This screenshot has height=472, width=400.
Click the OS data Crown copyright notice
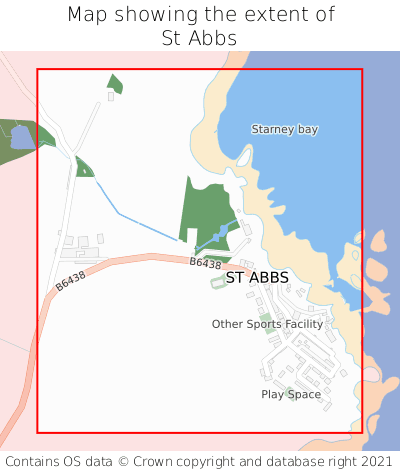199,462
